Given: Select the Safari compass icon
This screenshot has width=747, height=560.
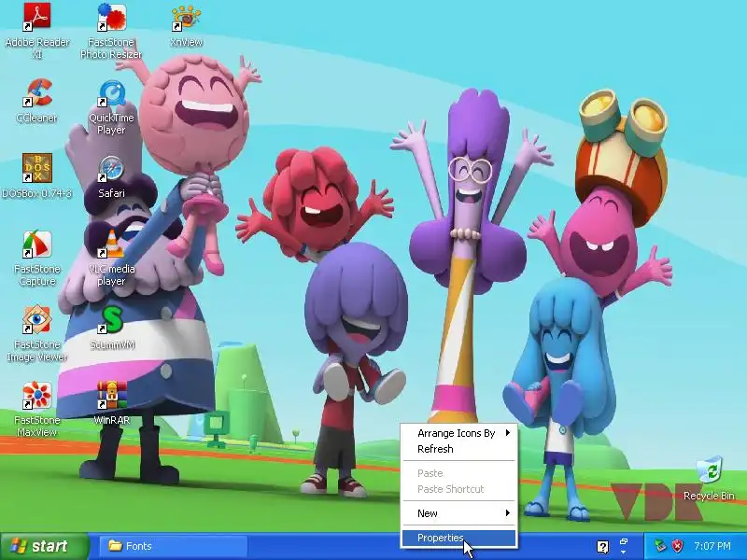Looking at the screenshot, I should pyautogui.click(x=111, y=169).
